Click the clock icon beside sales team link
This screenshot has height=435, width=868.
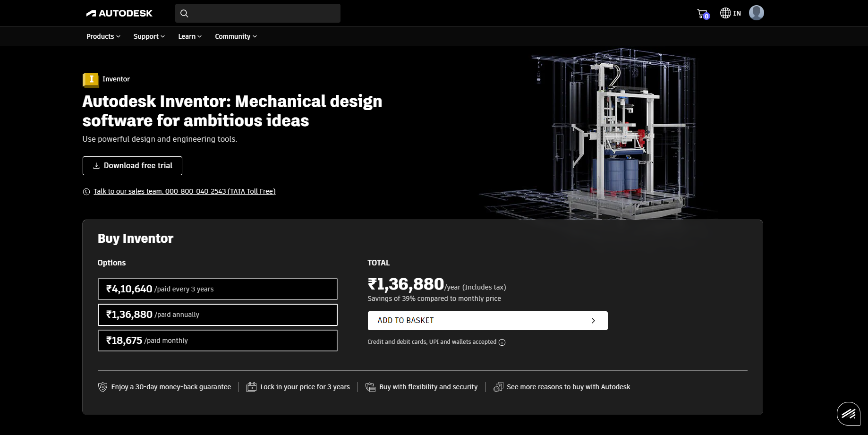click(86, 192)
